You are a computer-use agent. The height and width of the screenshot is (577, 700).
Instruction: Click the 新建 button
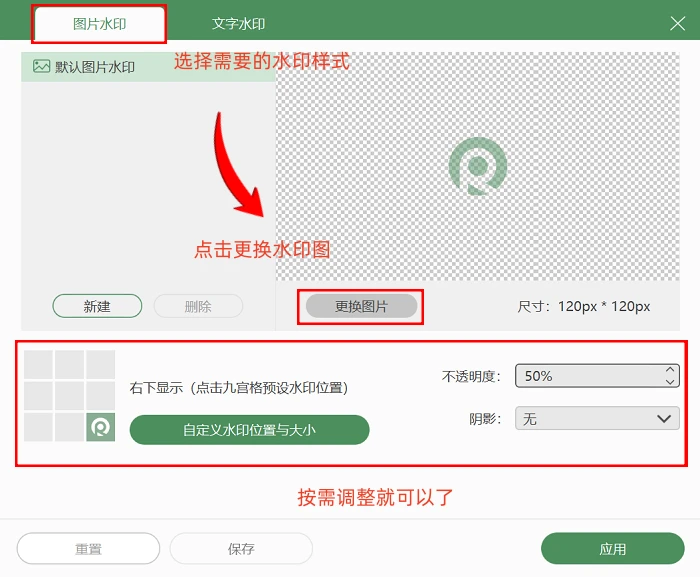click(97, 306)
